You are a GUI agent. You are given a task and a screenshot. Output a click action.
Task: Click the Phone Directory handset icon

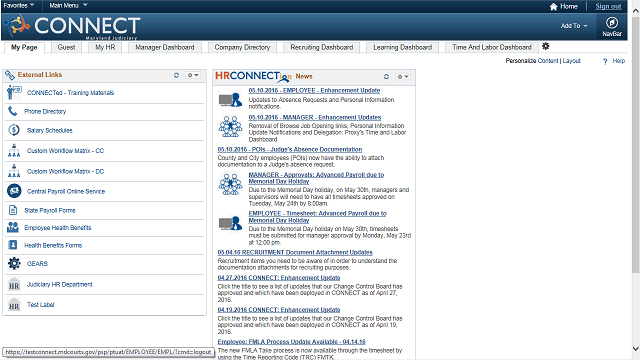(x=13, y=111)
